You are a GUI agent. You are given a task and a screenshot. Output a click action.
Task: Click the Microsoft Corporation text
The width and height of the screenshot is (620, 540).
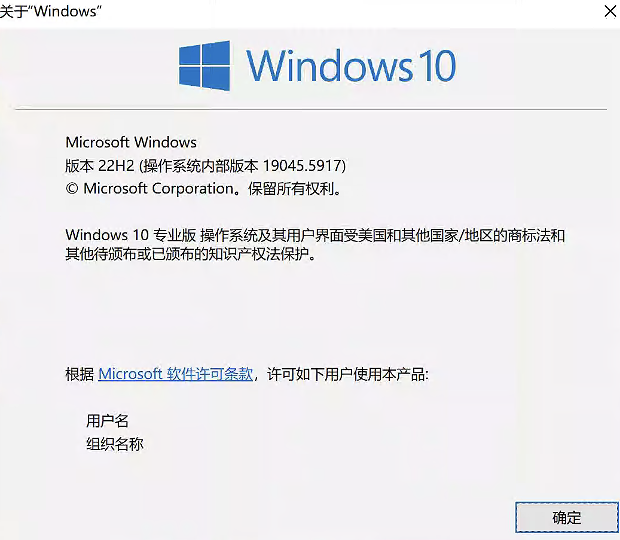(158, 189)
